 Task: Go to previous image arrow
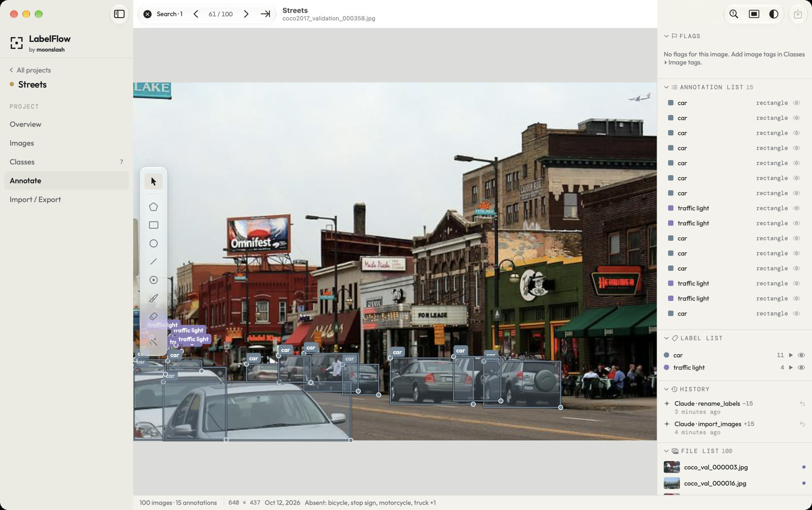click(x=196, y=14)
